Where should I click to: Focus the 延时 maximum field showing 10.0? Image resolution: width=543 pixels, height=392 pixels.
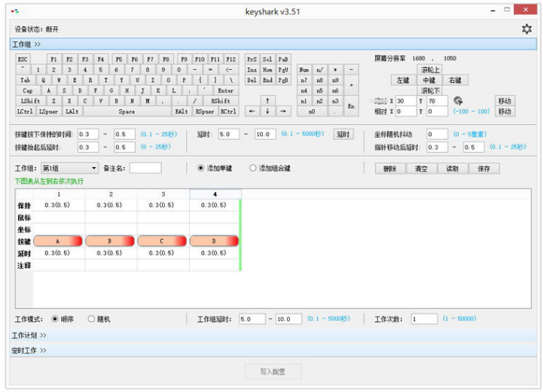click(265, 134)
